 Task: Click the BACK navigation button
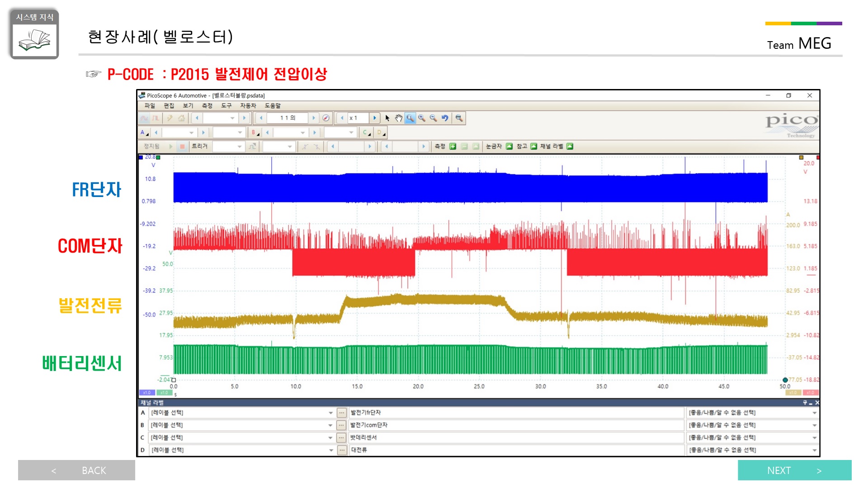point(76,470)
